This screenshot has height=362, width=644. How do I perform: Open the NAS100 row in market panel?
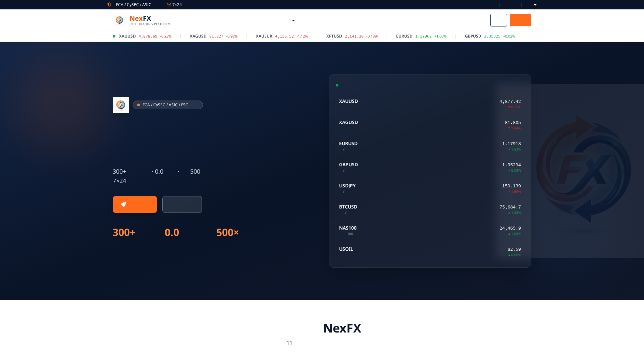point(430,231)
